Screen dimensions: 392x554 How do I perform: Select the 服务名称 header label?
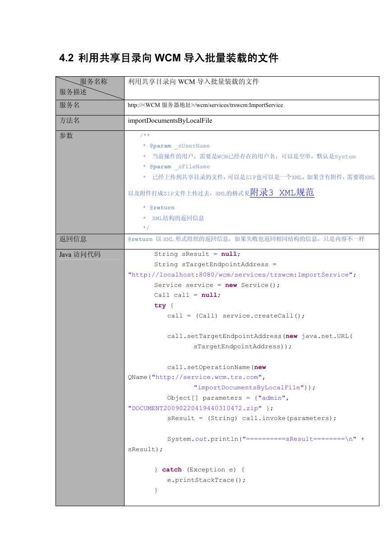pyautogui.click(x=93, y=82)
